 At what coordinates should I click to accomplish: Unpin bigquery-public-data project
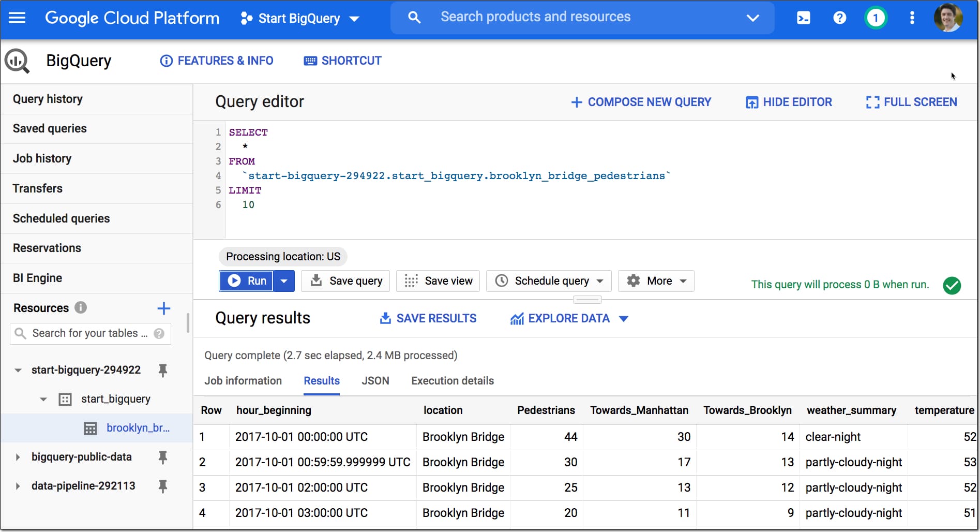pos(163,457)
